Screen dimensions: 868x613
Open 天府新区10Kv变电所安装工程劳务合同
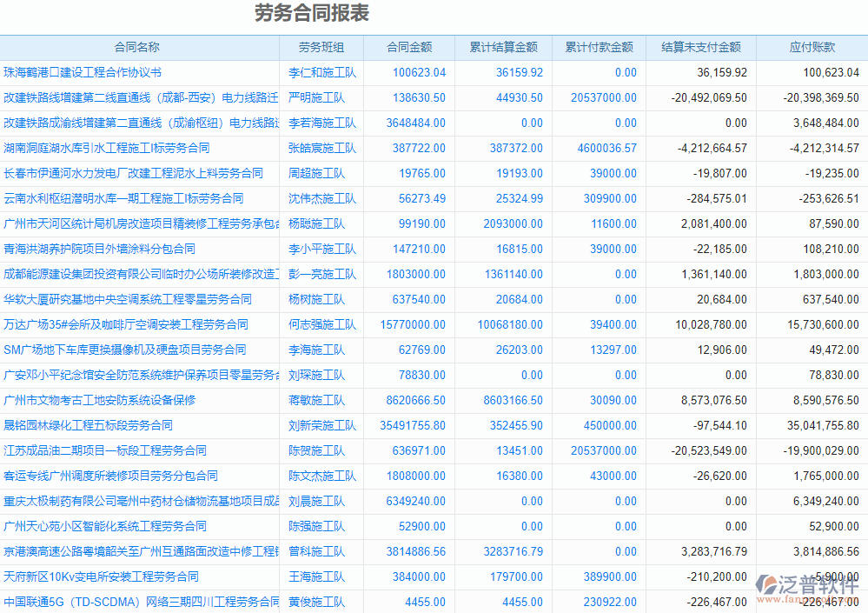tap(96, 576)
